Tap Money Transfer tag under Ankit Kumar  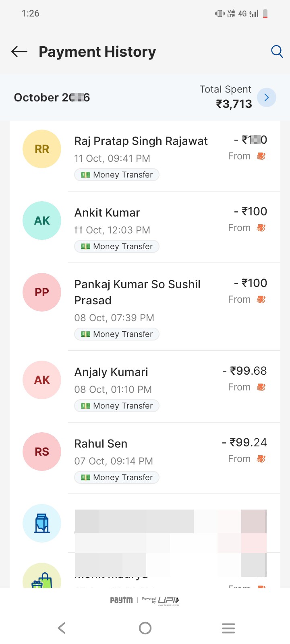coord(117,246)
